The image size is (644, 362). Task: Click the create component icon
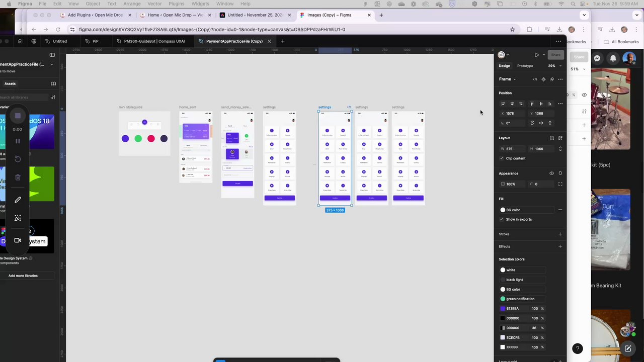(x=543, y=79)
